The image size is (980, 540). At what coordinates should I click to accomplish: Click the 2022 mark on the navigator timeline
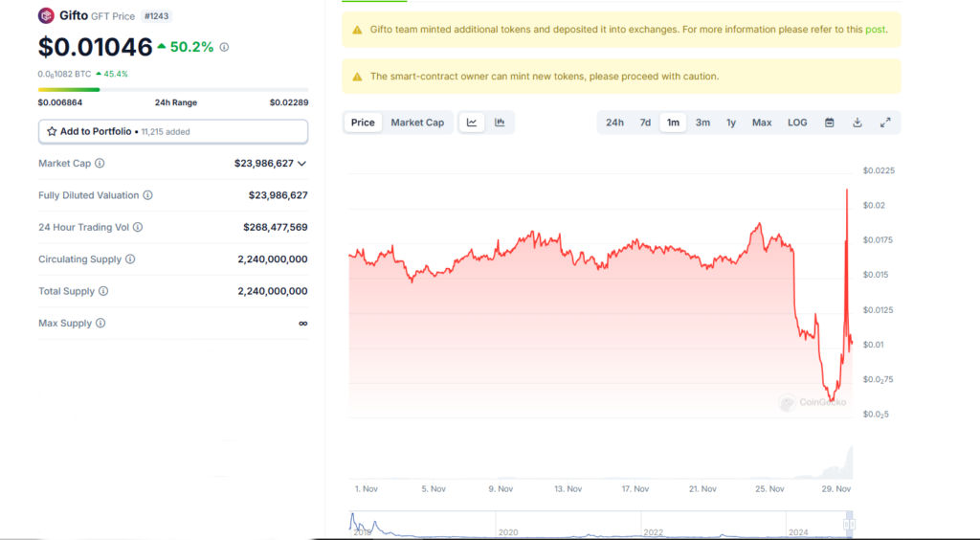pos(653,532)
